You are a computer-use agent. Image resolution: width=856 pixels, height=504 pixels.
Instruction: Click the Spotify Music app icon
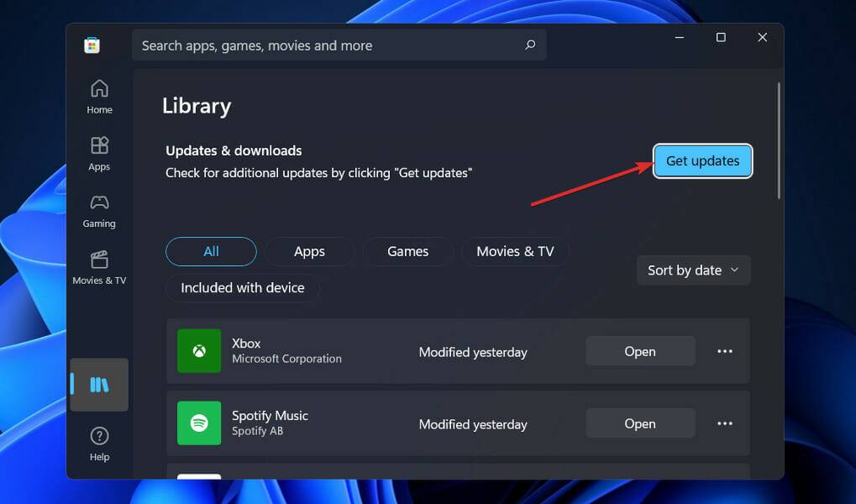[199, 423]
